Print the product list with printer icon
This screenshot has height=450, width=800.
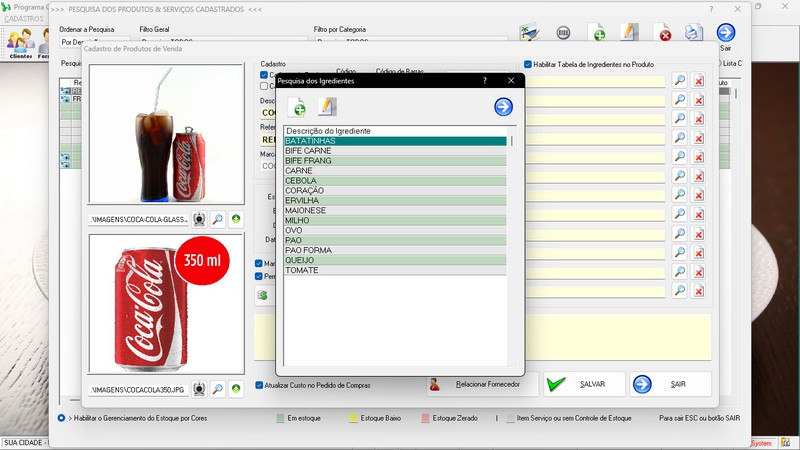point(694,32)
